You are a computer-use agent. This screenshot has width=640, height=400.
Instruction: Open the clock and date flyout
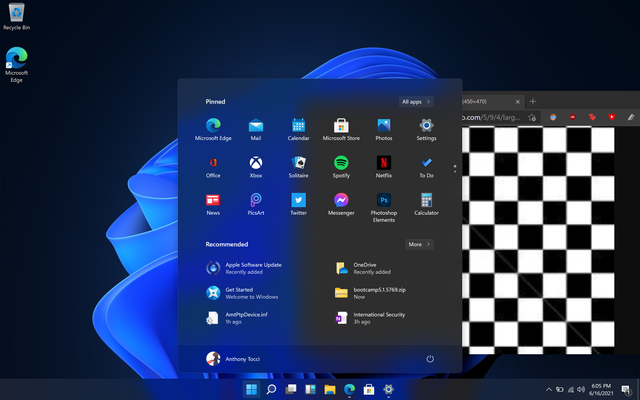[600, 389]
